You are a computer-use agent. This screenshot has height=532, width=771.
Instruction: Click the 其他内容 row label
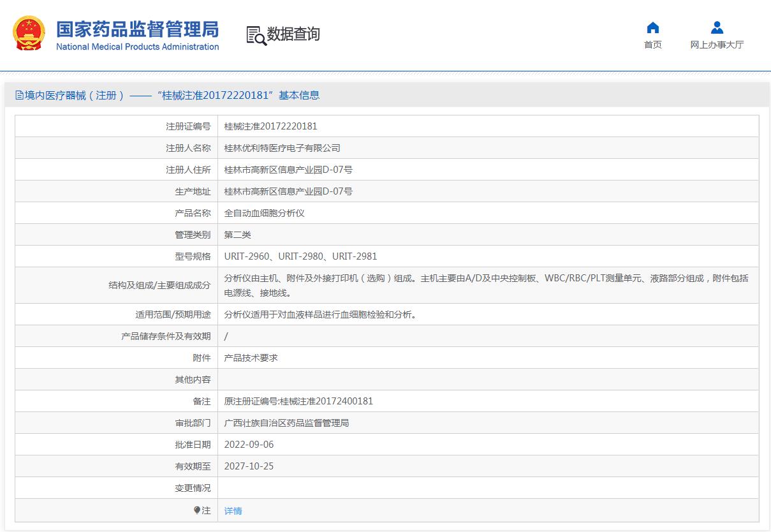[x=193, y=380]
